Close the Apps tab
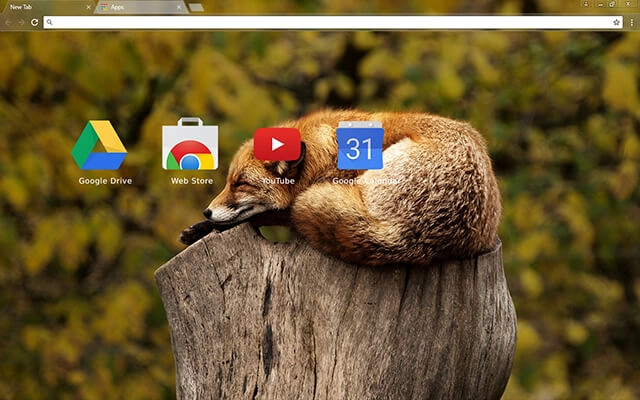Screen dimensions: 640x400 [179, 7]
